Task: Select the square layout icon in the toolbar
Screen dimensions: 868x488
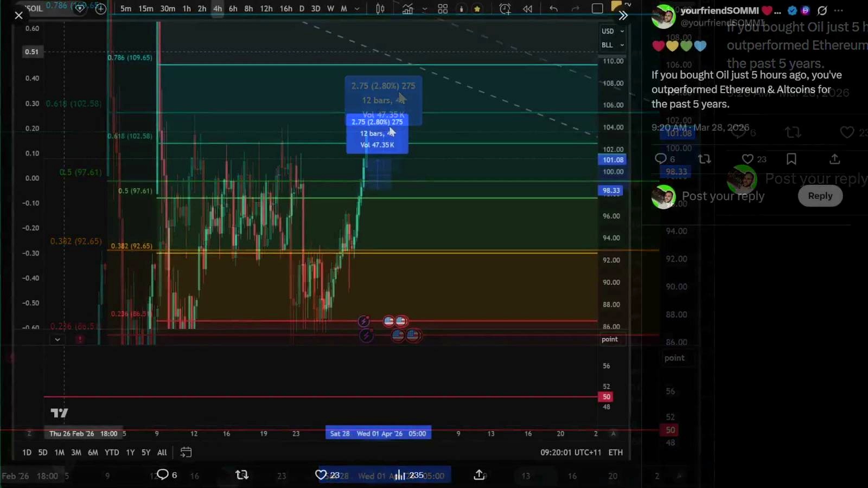Action: click(x=597, y=9)
